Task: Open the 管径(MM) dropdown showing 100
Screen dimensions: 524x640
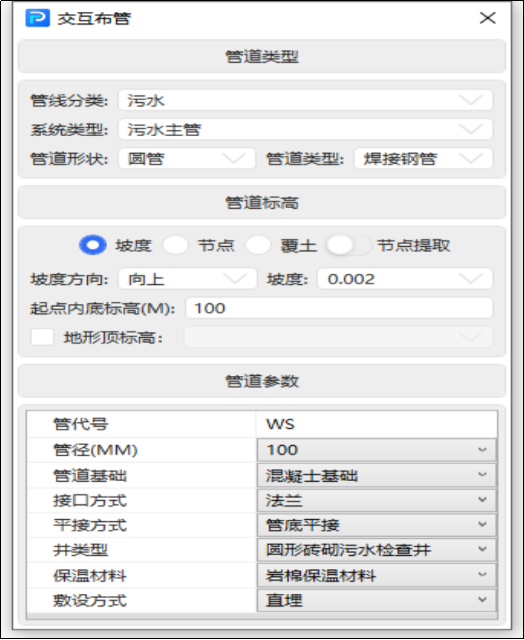Action: point(377,450)
